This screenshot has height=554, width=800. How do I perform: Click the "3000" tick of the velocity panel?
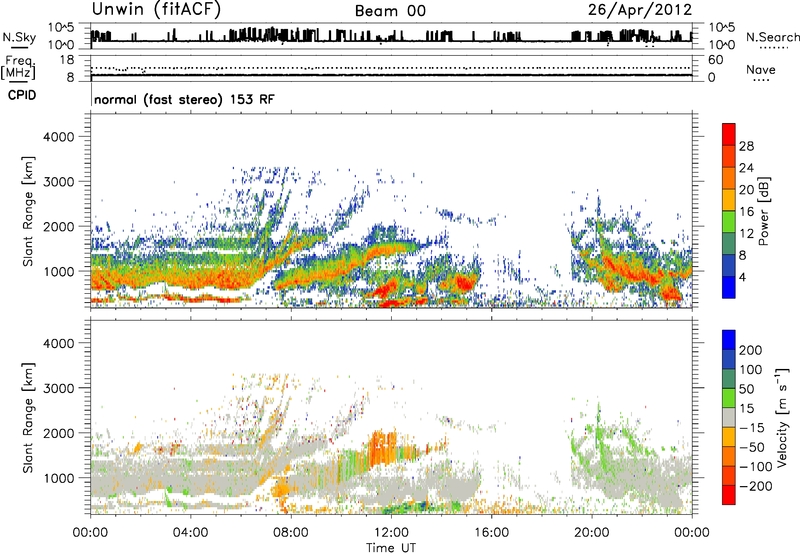click(58, 388)
